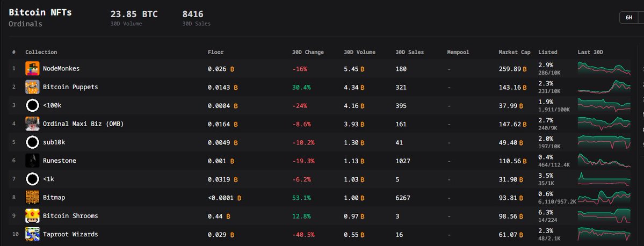Sort by the Collection column header

click(x=41, y=52)
